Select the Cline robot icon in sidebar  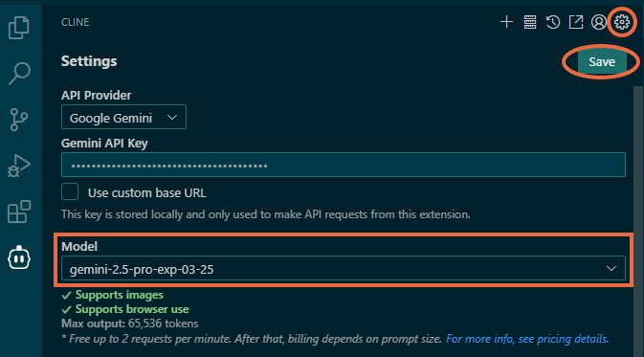pyautogui.click(x=19, y=258)
